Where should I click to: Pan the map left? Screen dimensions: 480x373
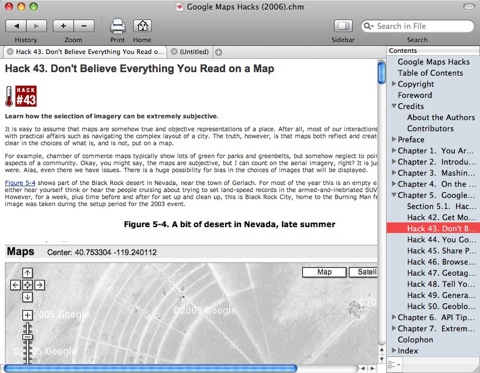[15, 285]
